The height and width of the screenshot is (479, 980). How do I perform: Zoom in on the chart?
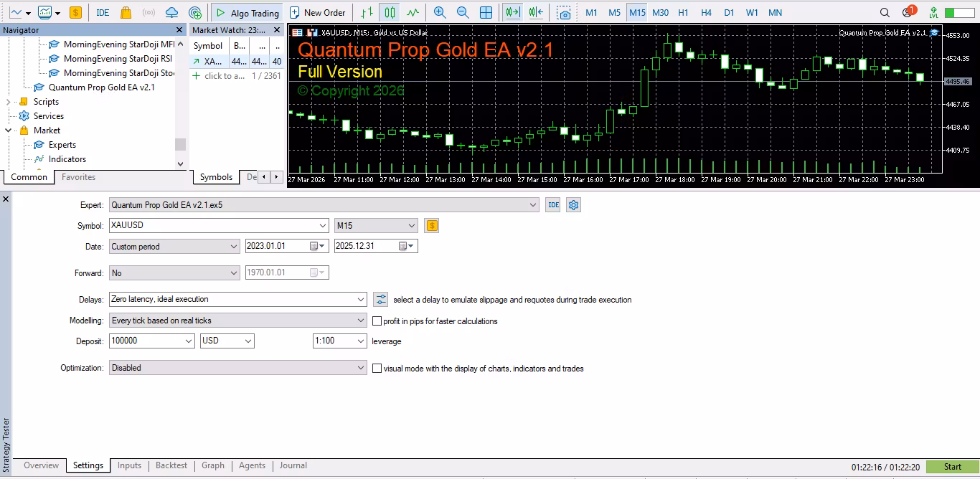(x=440, y=12)
